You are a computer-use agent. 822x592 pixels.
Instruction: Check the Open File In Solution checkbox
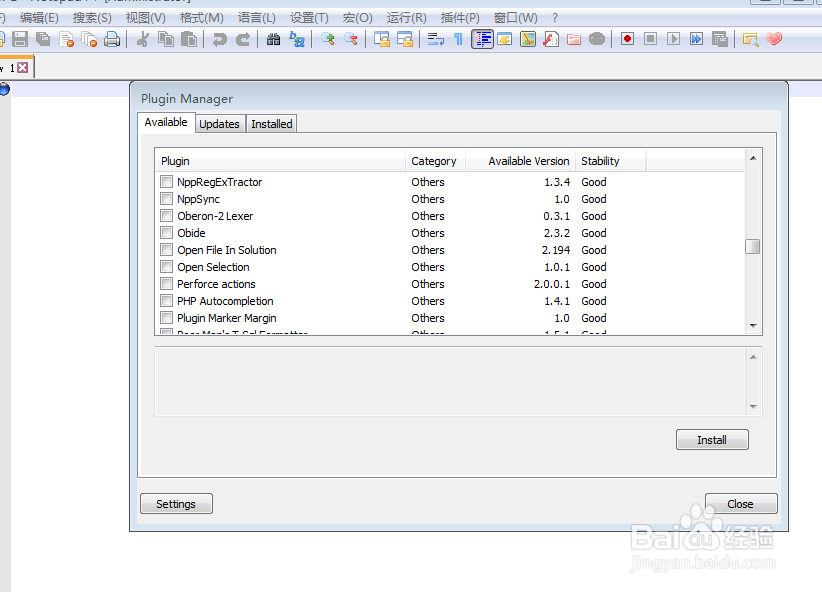pyautogui.click(x=166, y=250)
